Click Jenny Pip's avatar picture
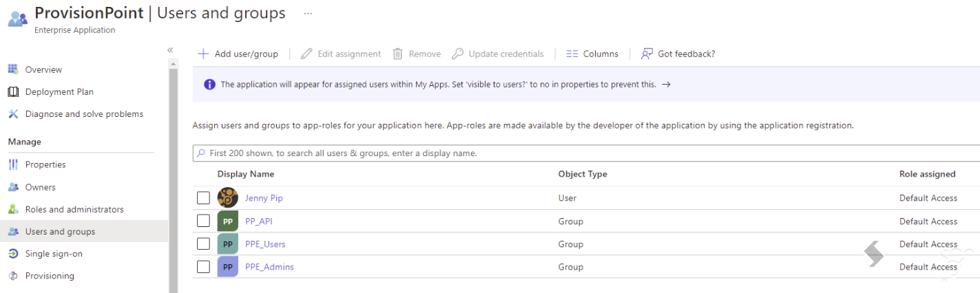980x293 pixels. [x=227, y=198]
